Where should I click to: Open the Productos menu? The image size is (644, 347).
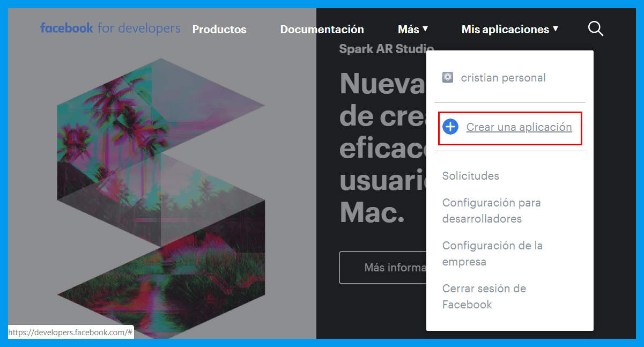click(219, 29)
